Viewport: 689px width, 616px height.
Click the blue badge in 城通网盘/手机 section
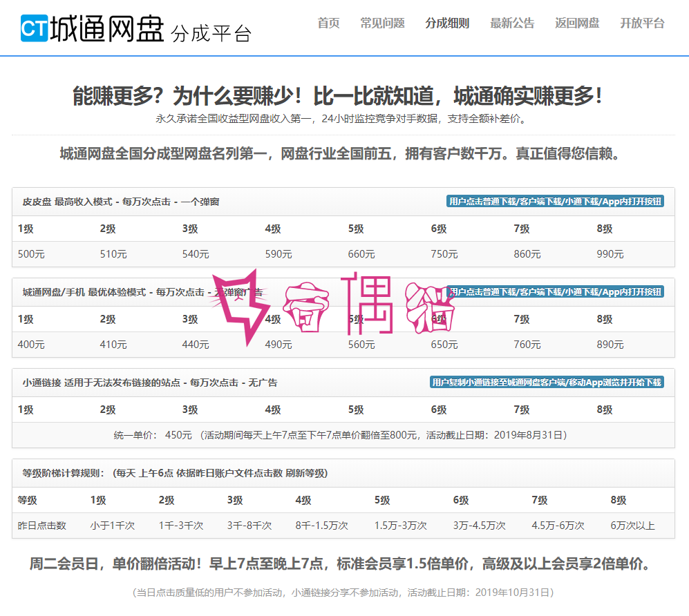tap(555, 292)
